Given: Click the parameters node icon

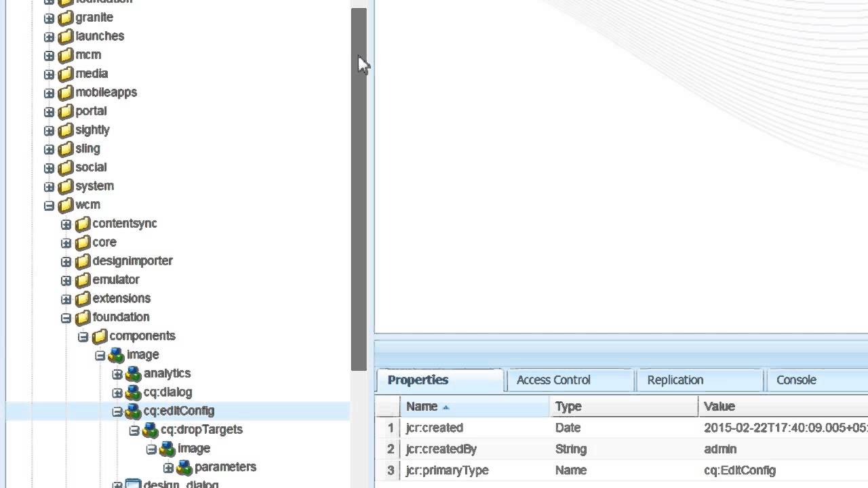Looking at the screenshot, I should 184,467.
